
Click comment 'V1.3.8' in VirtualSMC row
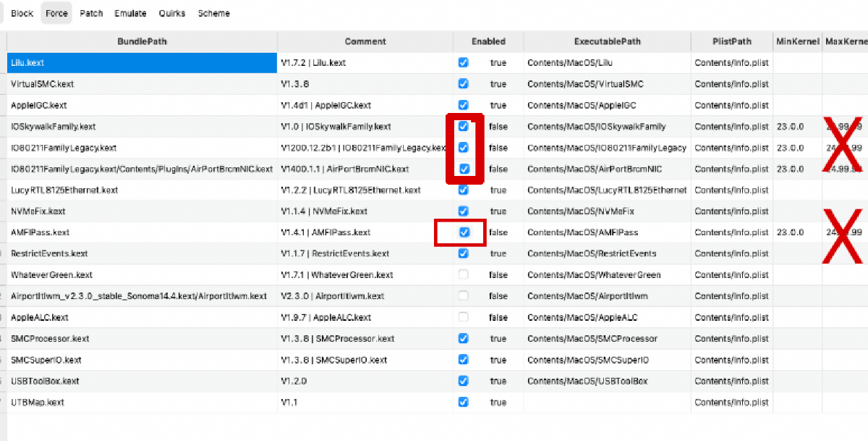click(294, 84)
